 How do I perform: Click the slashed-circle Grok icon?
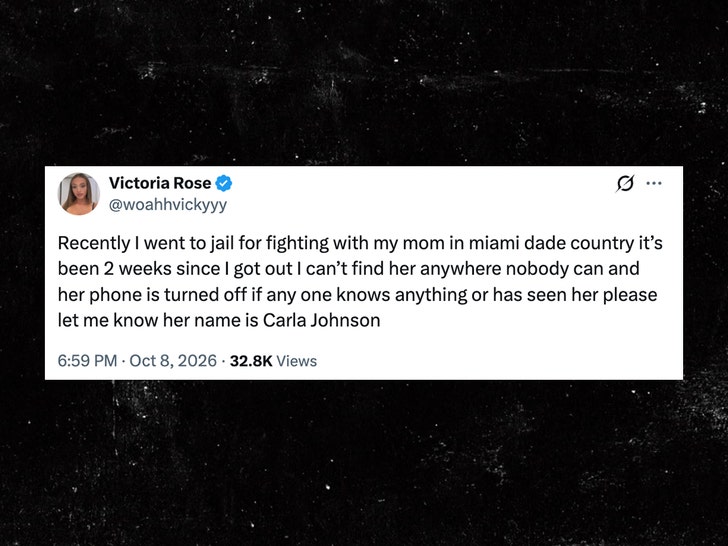(625, 184)
